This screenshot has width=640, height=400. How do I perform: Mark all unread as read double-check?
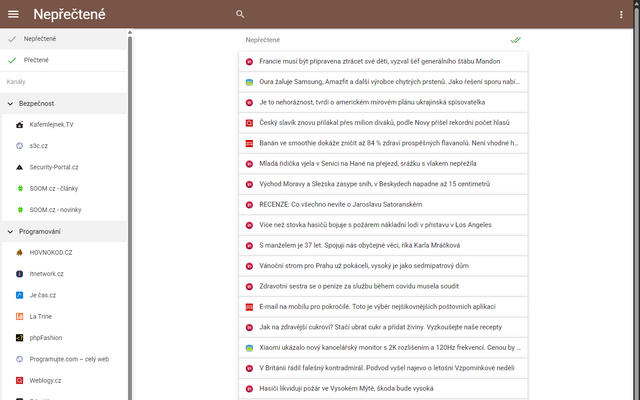click(x=516, y=40)
